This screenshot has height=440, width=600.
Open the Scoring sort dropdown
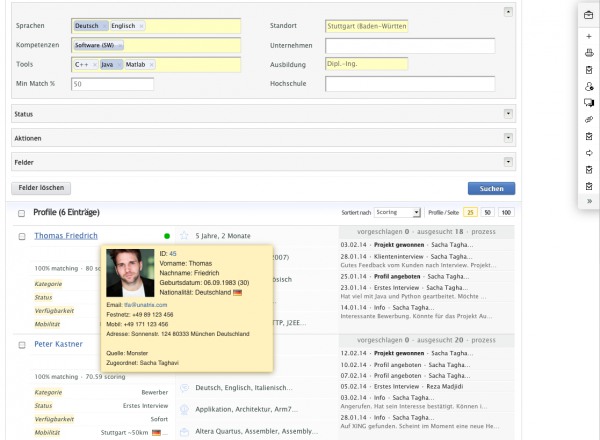coord(396,213)
